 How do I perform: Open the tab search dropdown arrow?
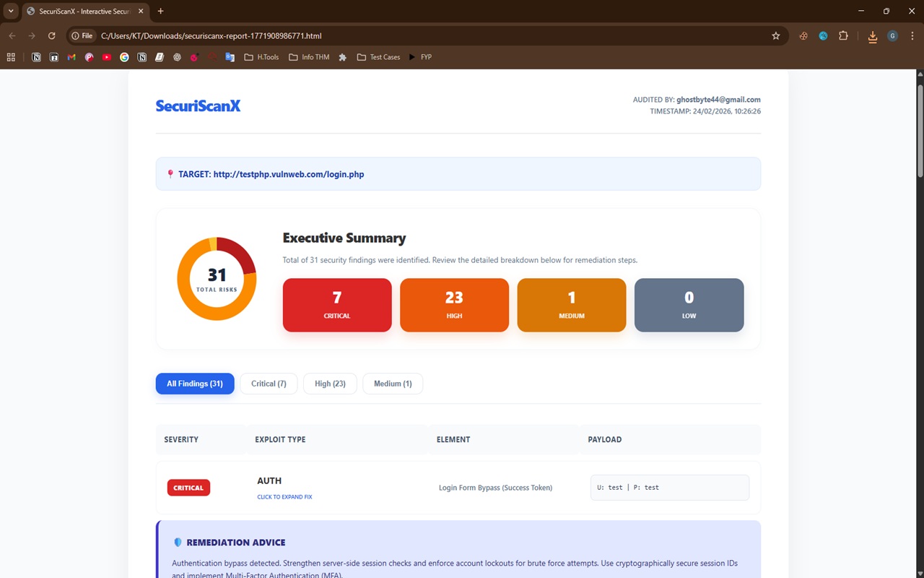pos(11,11)
